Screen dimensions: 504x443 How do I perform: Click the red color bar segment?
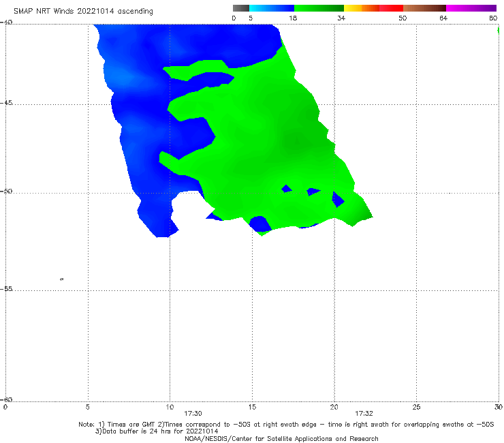pos(391,8)
